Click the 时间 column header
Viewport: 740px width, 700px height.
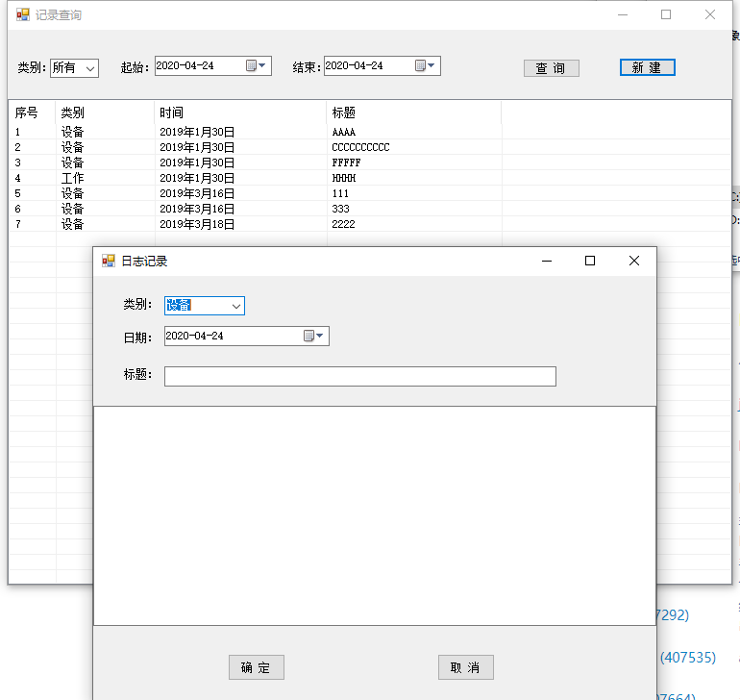(240, 112)
